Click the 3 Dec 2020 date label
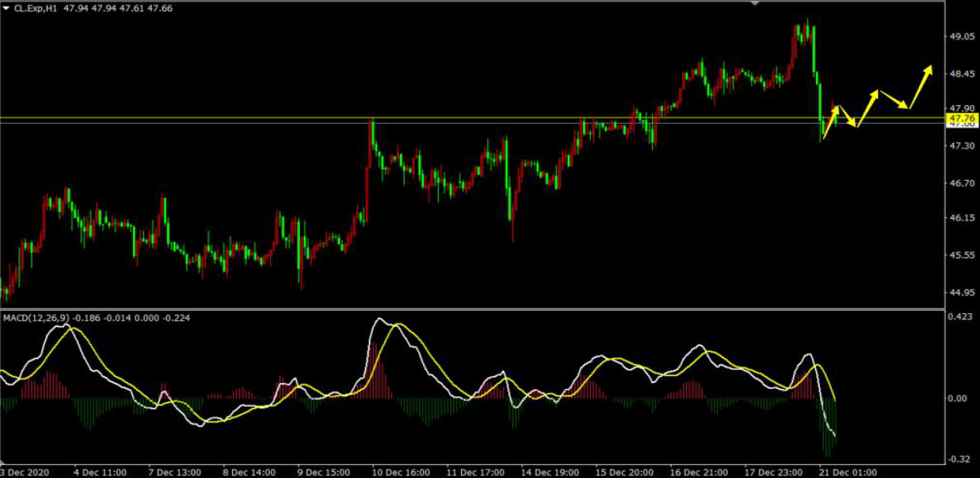This screenshot has height=478, width=980. [x=23, y=471]
